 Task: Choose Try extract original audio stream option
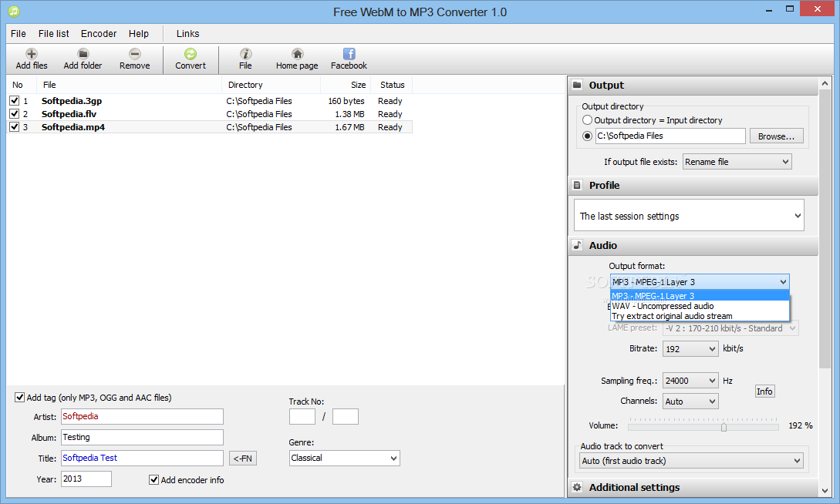(x=700, y=316)
